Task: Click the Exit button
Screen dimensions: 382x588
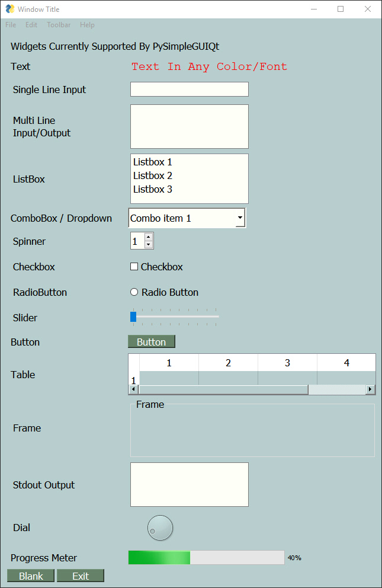Action: (x=81, y=576)
